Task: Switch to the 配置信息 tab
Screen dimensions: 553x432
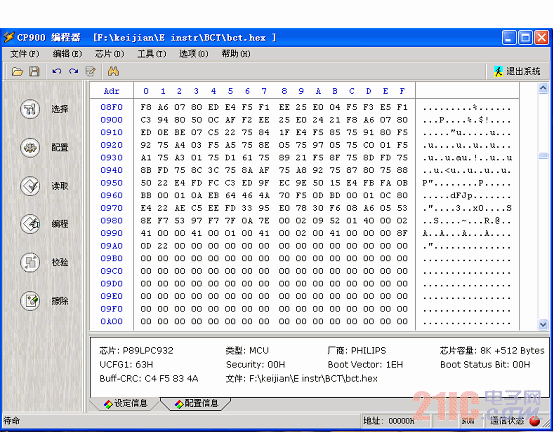Action: click(x=196, y=403)
